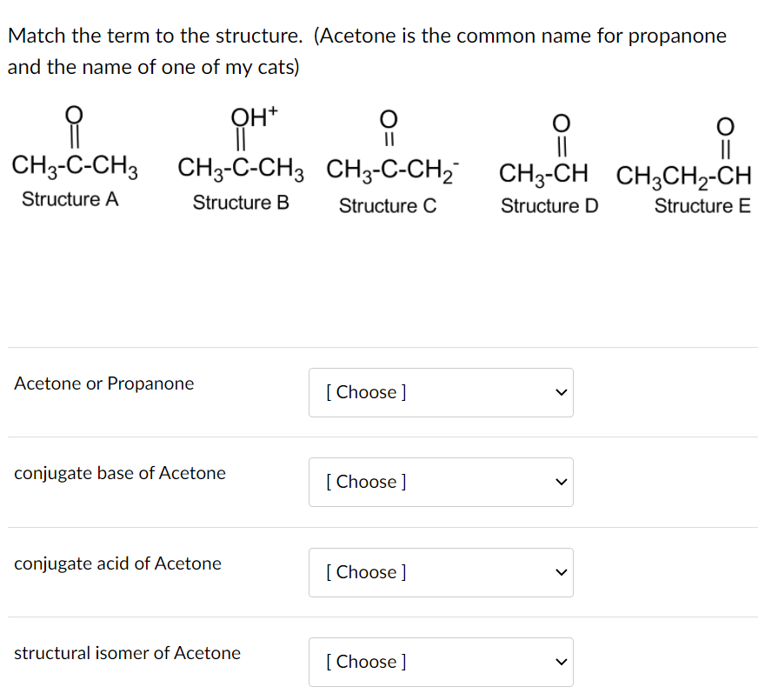Click the Acetone or Propanone label
Viewport: 765px width, 700px height.
point(103,383)
